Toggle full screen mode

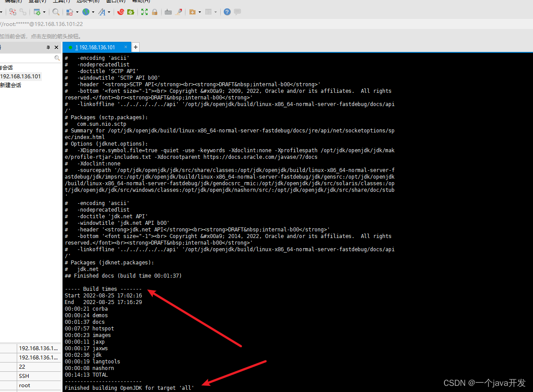coord(144,12)
